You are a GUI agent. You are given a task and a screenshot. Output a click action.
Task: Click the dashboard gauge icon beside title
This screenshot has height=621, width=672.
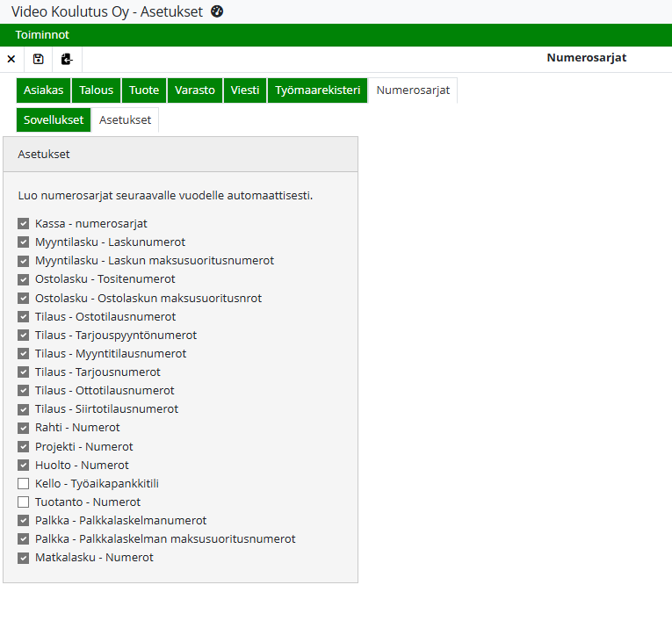point(218,11)
